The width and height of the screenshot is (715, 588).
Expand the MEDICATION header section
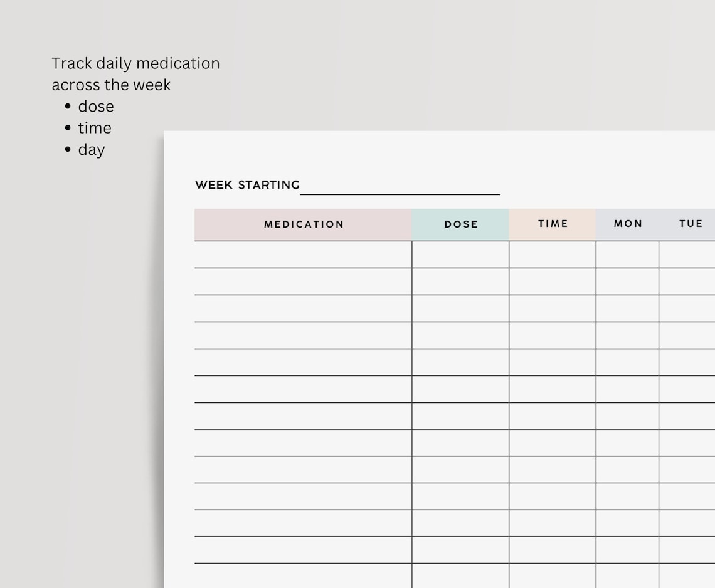tap(304, 224)
